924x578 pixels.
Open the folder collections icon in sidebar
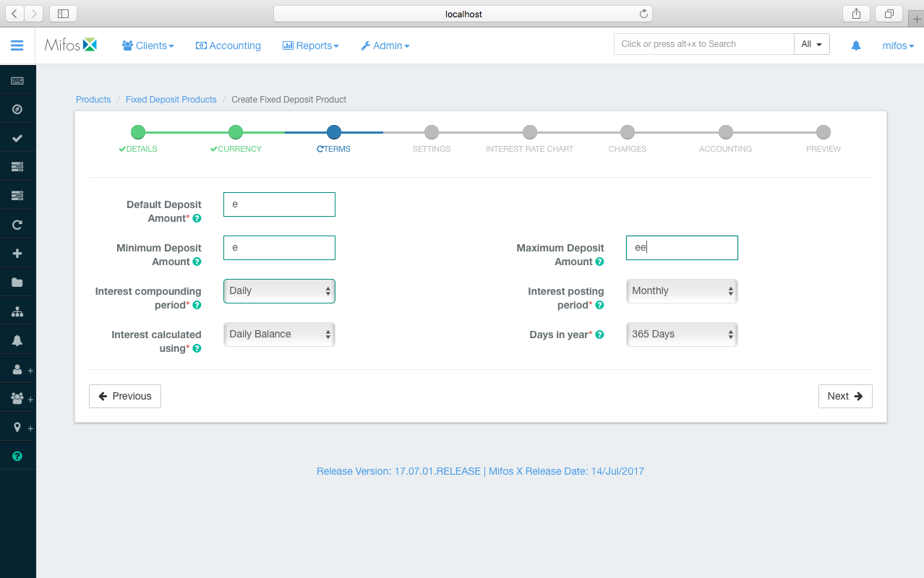click(x=17, y=282)
